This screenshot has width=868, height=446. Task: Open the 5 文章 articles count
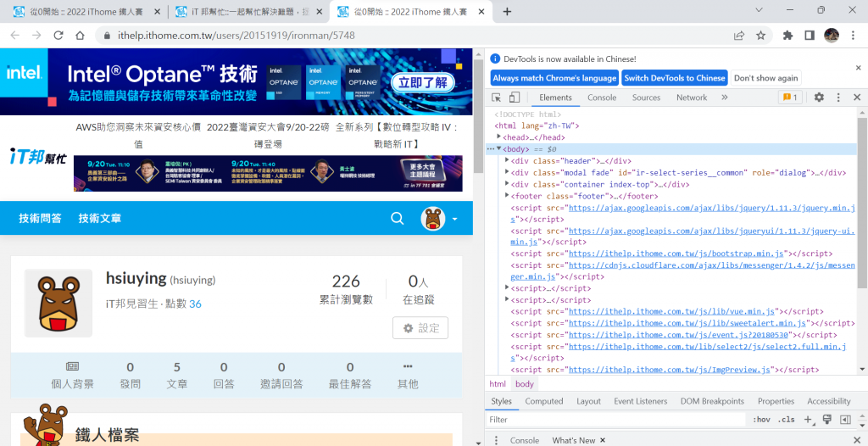(177, 375)
